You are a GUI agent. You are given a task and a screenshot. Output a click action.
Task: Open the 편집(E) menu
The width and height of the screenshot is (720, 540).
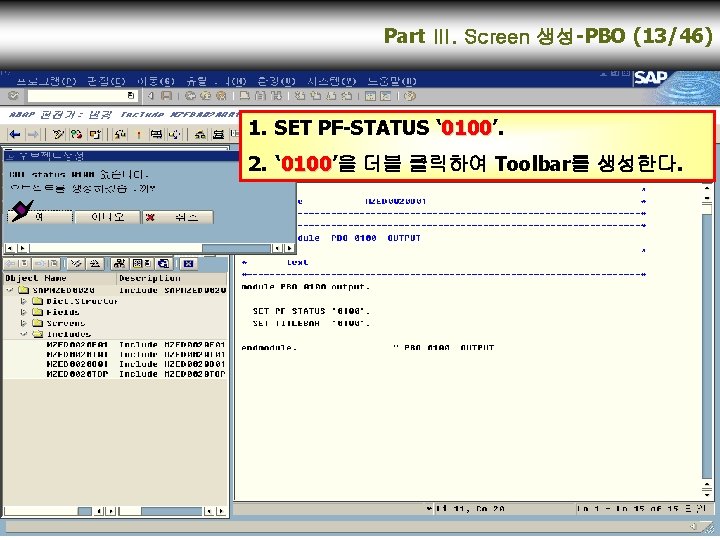[x=106, y=82]
